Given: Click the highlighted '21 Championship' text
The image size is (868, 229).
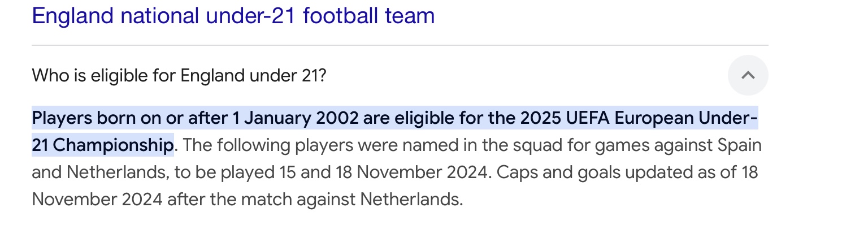Looking at the screenshot, I should pyautogui.click(x=102, y=145).
